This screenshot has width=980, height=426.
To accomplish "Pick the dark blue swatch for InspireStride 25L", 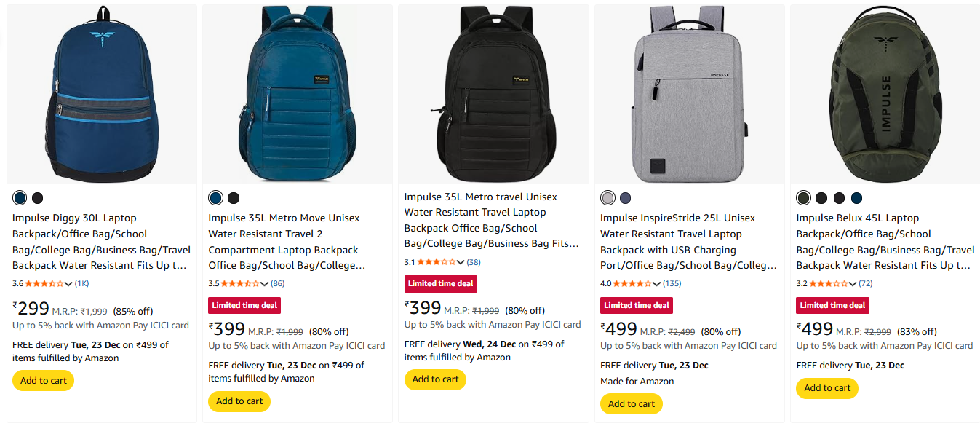I will pos(625,198).
